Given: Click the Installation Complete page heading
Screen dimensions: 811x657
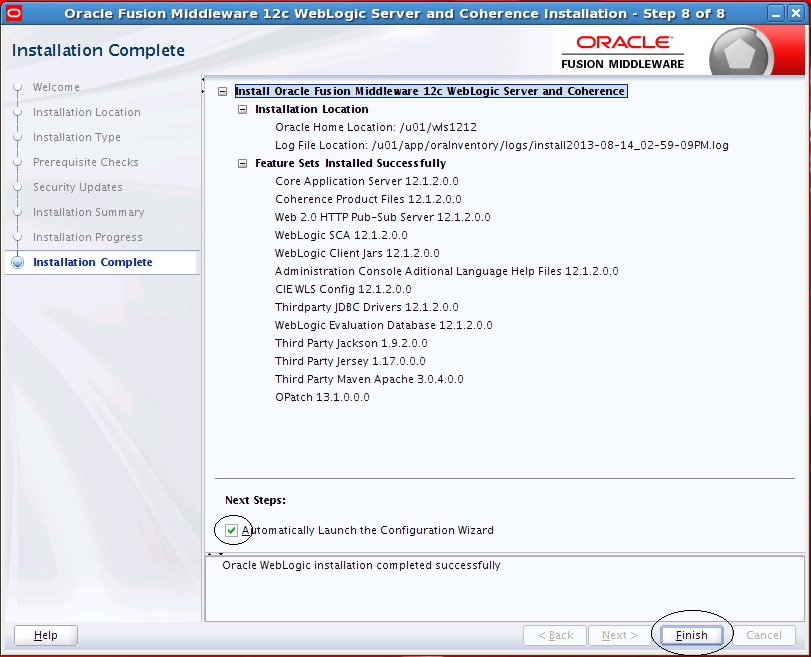Looking at the screenshot, I should tap(98, 50).
